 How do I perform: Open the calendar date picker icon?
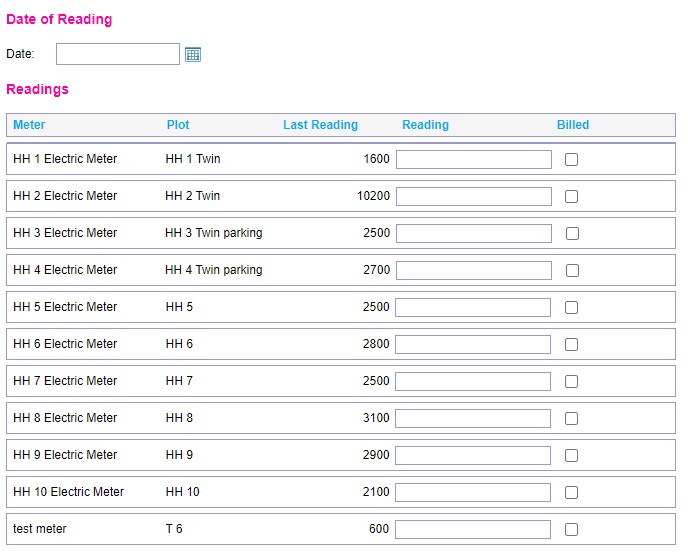[x=193, y=54]
